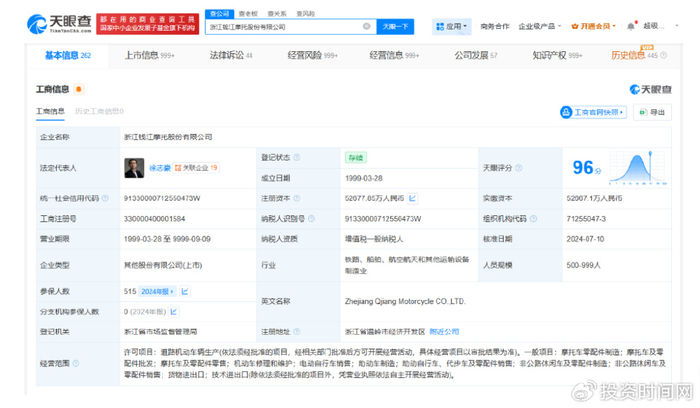Image resolution: width=700 pixels, height=408 pixels.
Task: Click the legal representative photo
Action: tap(133, 167)
